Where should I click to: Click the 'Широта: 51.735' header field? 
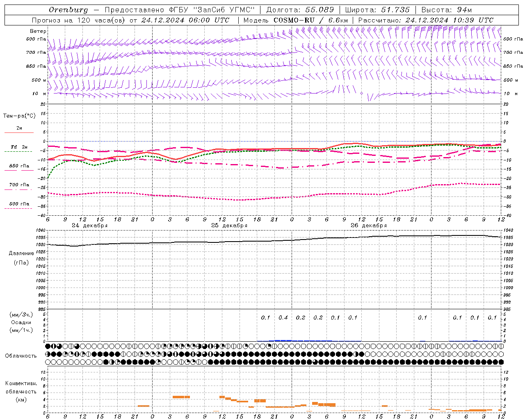(x=377, y=10)
